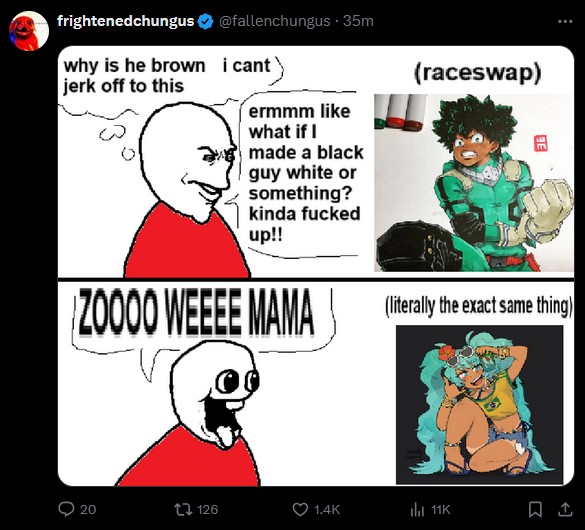Click the raceswap caption in image

477,72
